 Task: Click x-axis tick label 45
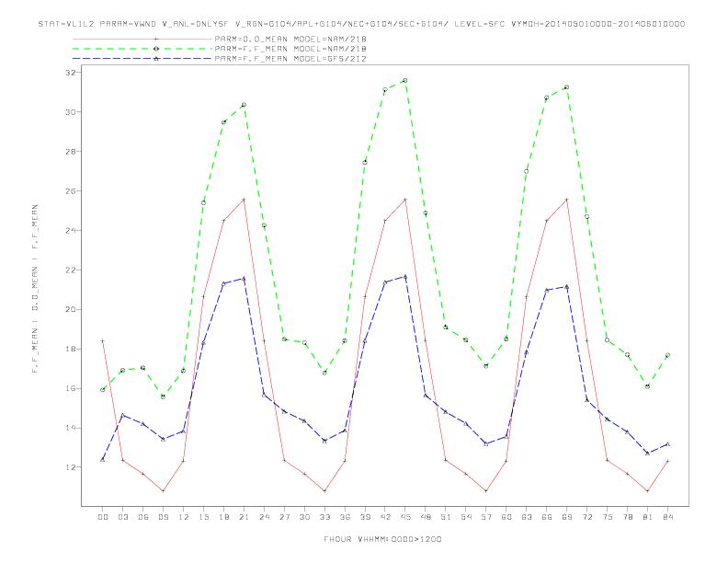click(x=405, y=517)
